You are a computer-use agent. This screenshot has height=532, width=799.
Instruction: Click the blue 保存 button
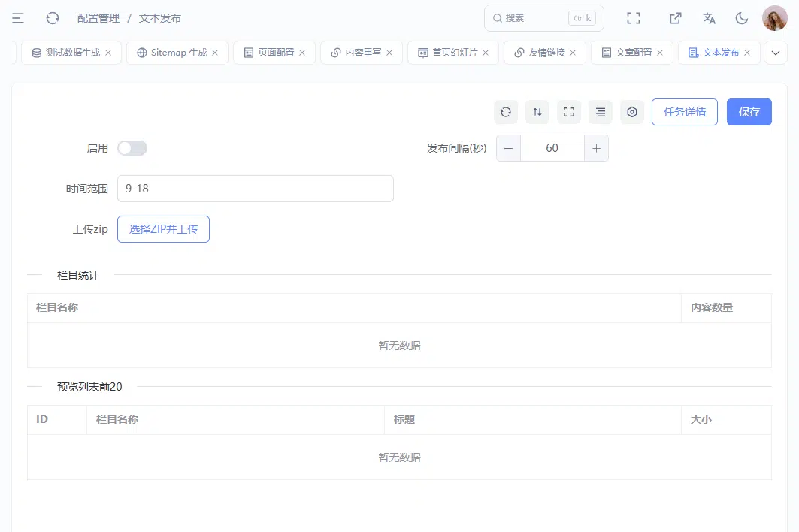click(749, 112)
